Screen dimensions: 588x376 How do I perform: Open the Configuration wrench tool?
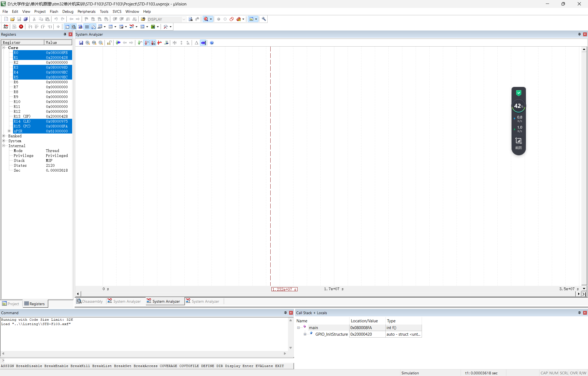pyautogui.click(x=264, y=19)
